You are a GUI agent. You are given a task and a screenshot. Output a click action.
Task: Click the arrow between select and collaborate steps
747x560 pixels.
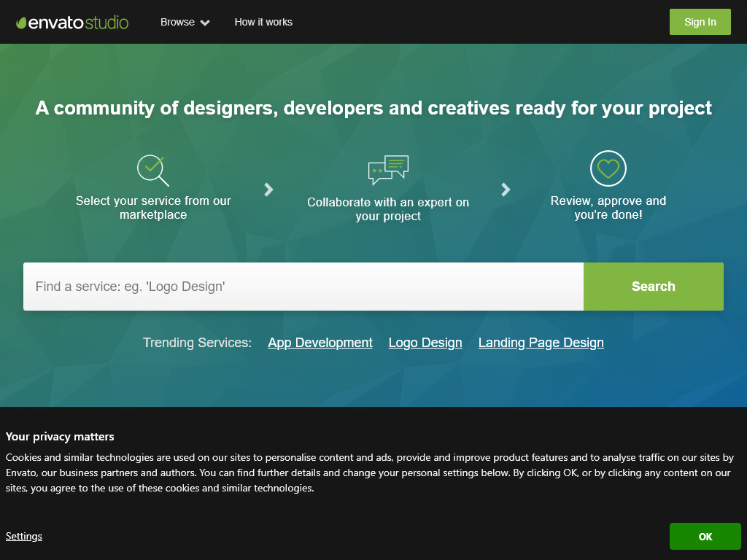(x=268, y=190)
